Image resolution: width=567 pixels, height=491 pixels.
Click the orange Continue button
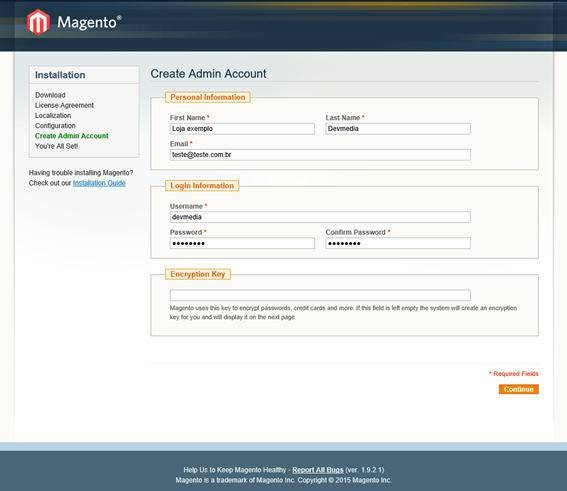coord(519,389)
